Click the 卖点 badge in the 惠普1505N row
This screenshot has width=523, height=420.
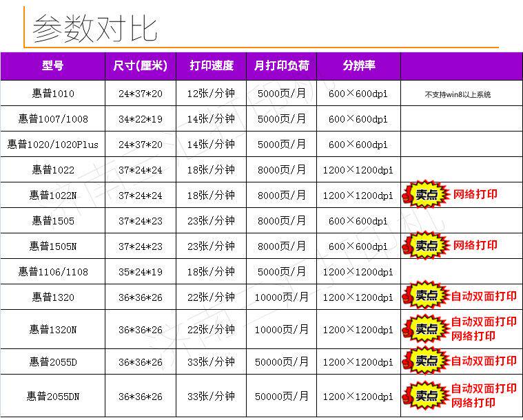click(426, 246)
